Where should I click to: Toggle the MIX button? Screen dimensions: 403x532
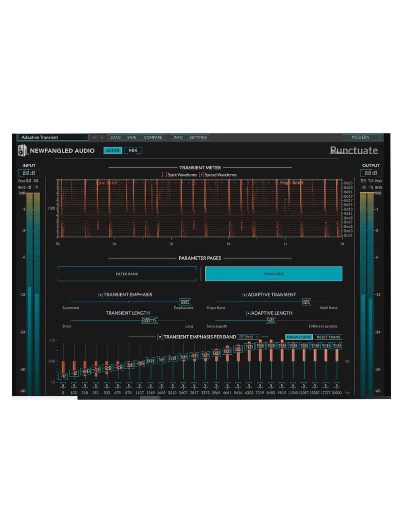(133, 150)
